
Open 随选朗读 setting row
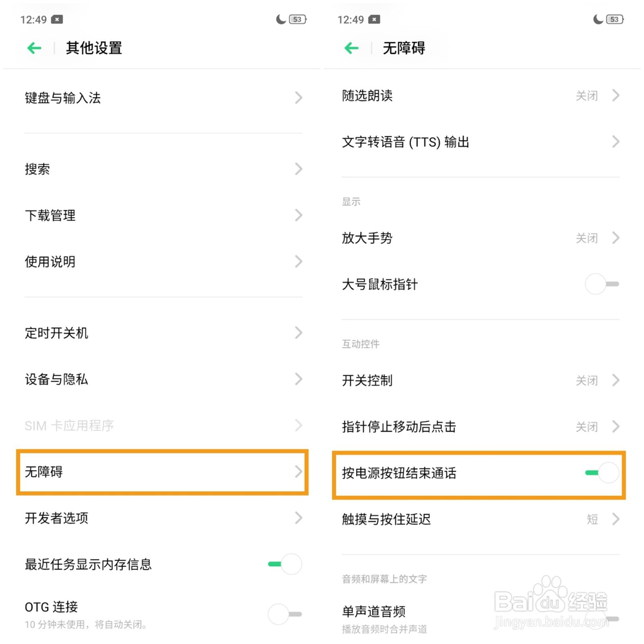coord(477,95)
